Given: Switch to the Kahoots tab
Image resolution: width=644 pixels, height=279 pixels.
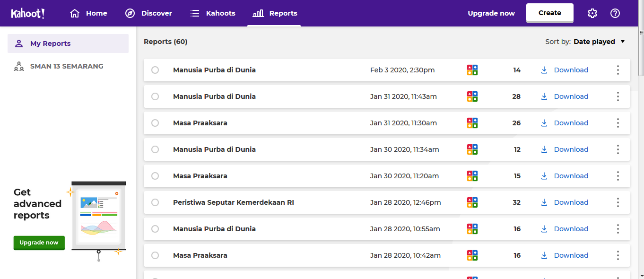Looking at the screenshot, I should coord(213,13).
